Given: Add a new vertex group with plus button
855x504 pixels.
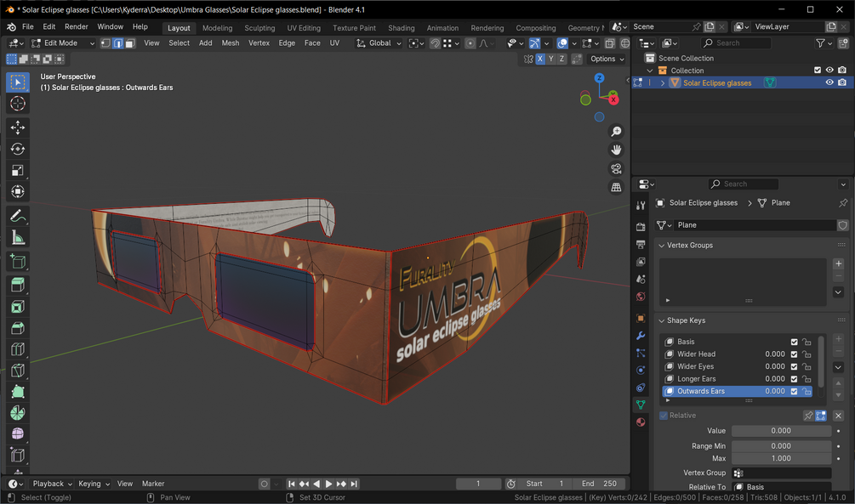Looking at the screenshot, I should coord(838,263).
